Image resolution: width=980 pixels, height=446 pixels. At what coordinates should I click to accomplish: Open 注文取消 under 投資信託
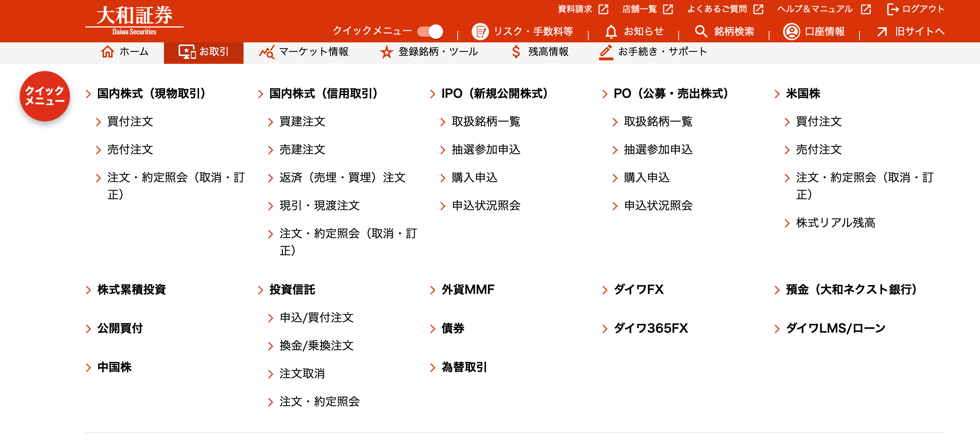tap(302, 373)
